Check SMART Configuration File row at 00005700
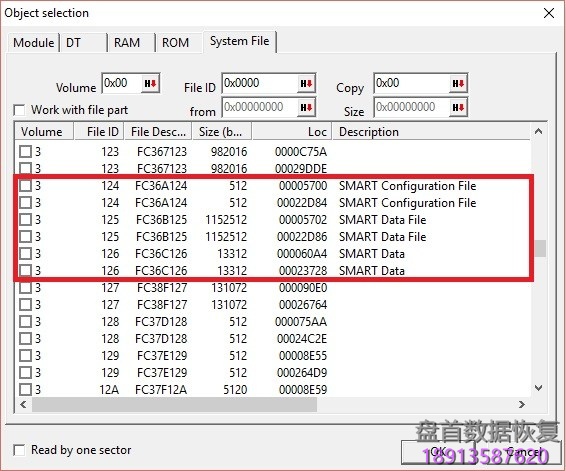Viewport: 566px width, 471px height. click(25, 186)
